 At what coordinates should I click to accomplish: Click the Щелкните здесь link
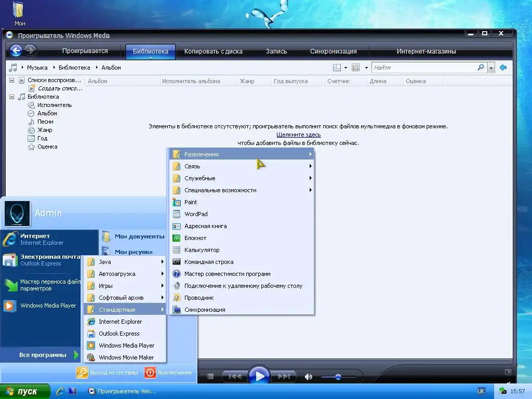click(299, 135)
